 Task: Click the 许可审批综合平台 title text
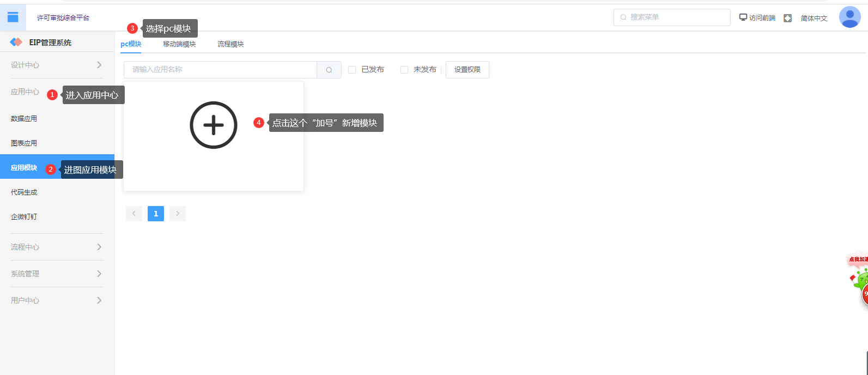tap(63, 18)
